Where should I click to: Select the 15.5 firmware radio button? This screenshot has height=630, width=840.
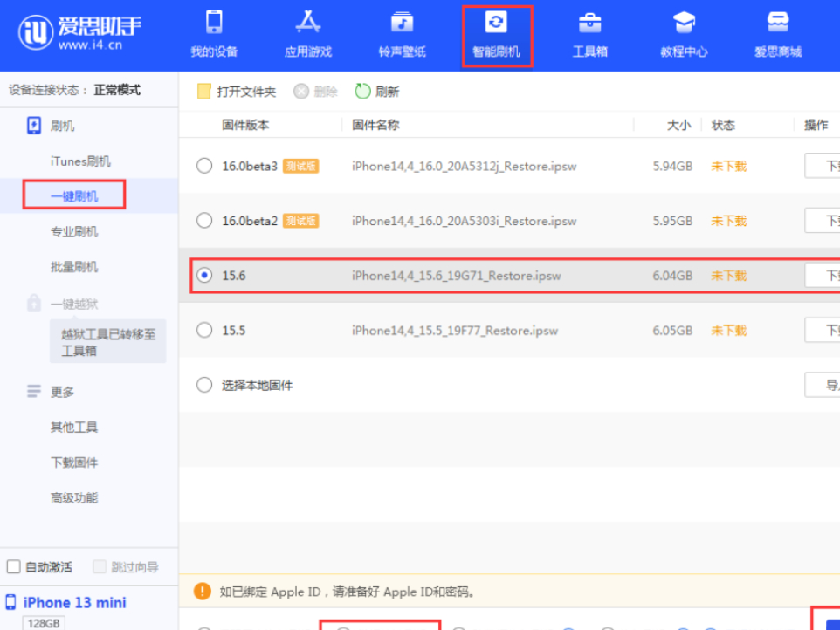[204, 330]
